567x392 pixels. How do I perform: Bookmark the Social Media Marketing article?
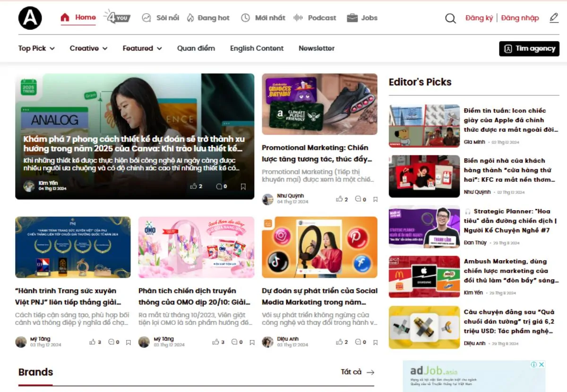tap(375, 342)
